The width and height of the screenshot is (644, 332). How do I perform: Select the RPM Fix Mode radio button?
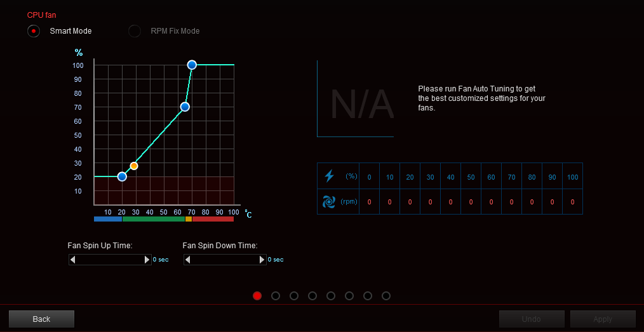coord(135,31)
